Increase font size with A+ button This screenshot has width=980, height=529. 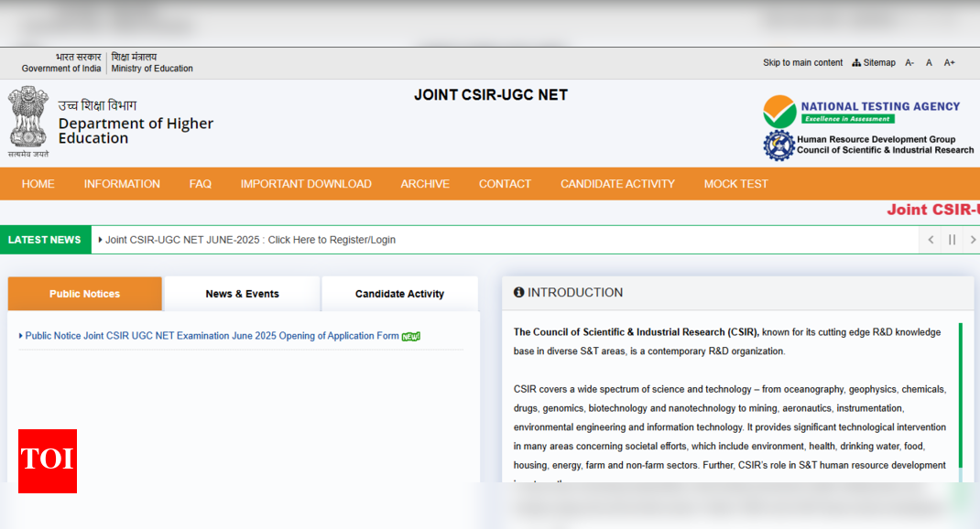(950, 63)
